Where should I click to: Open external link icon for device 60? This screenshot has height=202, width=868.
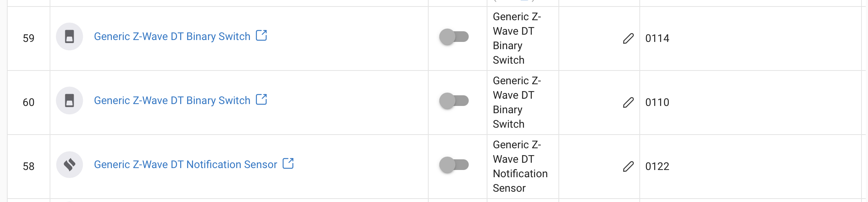pyautogui.click(x=261, y=99)
